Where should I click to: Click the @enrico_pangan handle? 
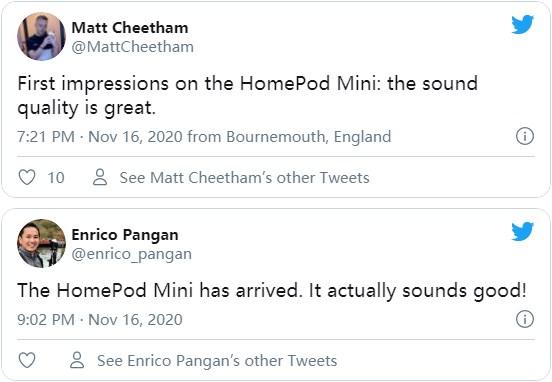132,254
